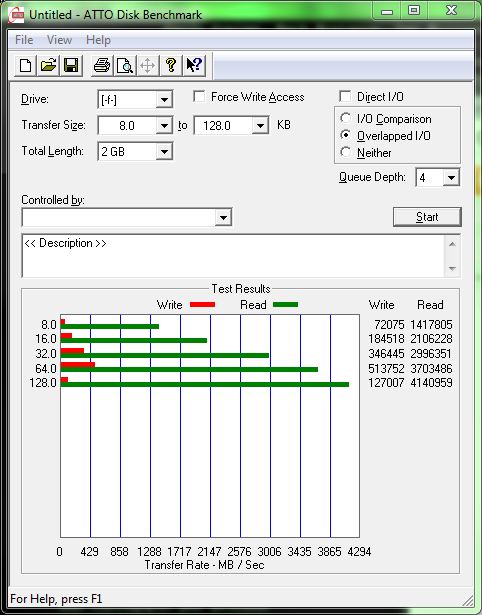This screenshot has width=482, height=615.
Task: Tick the Direct I/O checkbox
Action: (x=345, y=96)
